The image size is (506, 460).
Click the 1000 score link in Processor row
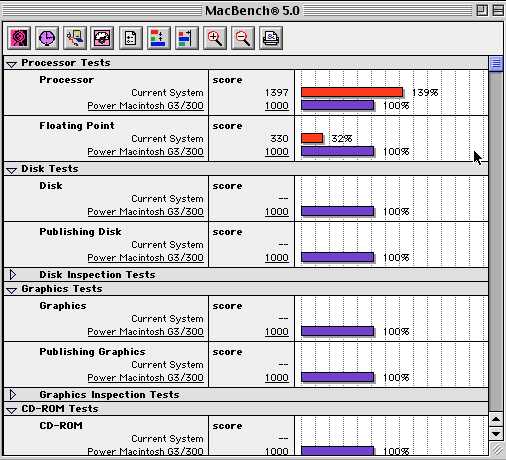277,106
